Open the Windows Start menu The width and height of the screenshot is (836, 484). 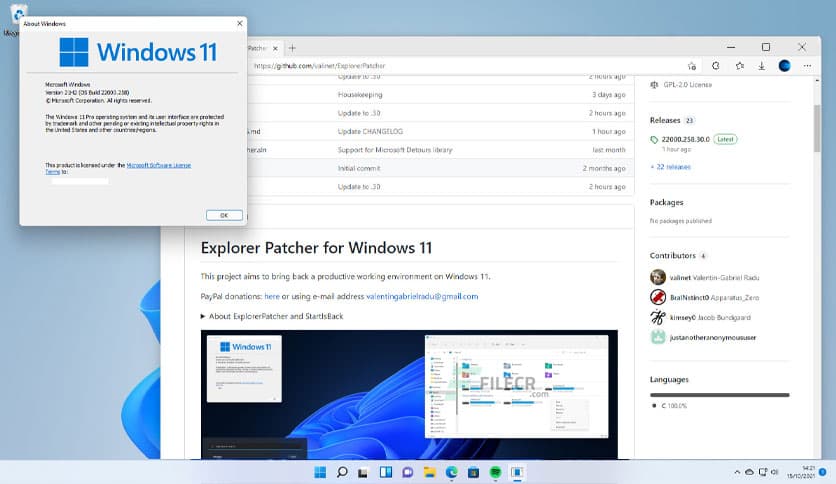[320, 472]
